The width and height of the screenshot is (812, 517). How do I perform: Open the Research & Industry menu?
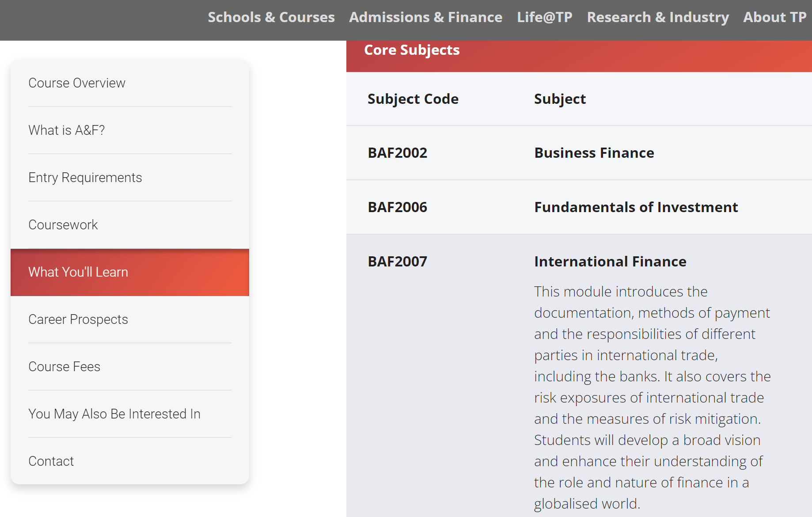point(658,17)
